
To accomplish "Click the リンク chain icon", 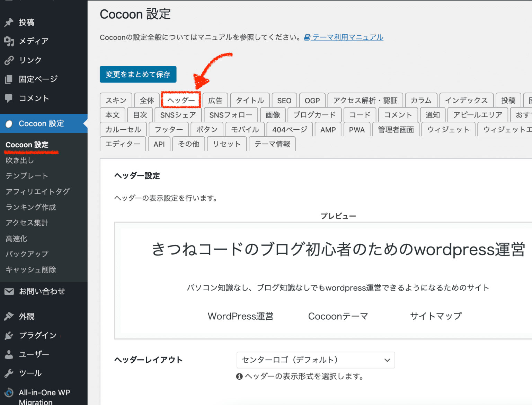I will click(9, 60).
